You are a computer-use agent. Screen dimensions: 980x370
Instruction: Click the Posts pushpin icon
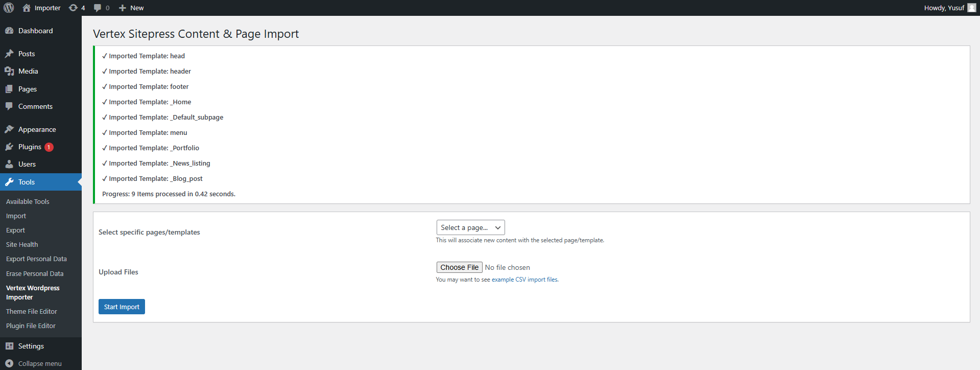pyautogui.click(x=9, y=54)
